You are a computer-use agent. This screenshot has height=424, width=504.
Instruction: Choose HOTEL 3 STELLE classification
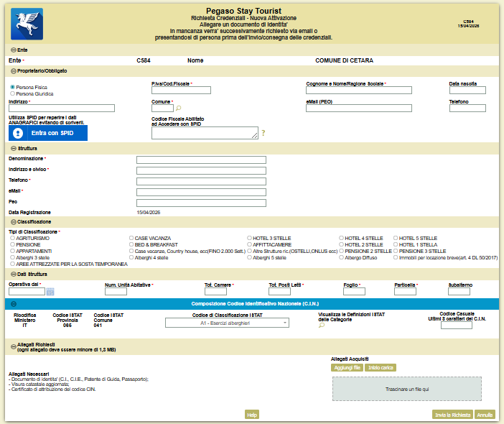tap(249, 238)
